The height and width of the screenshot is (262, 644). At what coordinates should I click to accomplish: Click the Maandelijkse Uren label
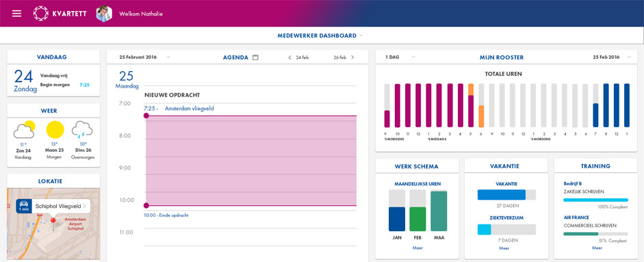417,184
